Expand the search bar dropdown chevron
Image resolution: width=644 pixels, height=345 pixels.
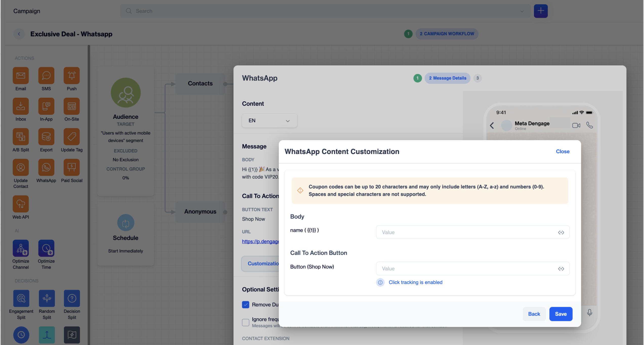522,11
